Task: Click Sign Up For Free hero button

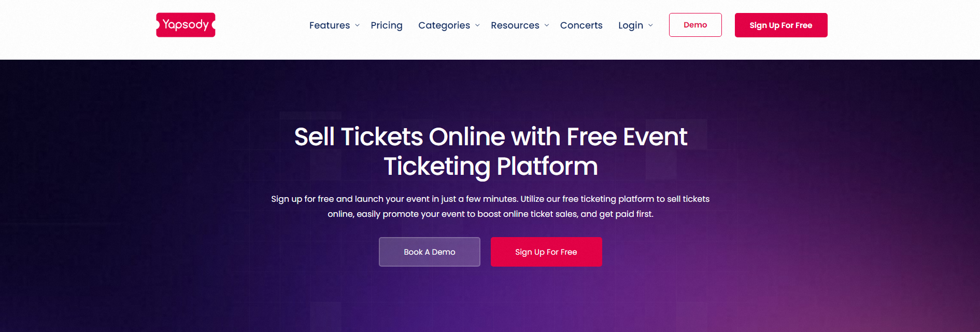Action: [x=546, y=252]
